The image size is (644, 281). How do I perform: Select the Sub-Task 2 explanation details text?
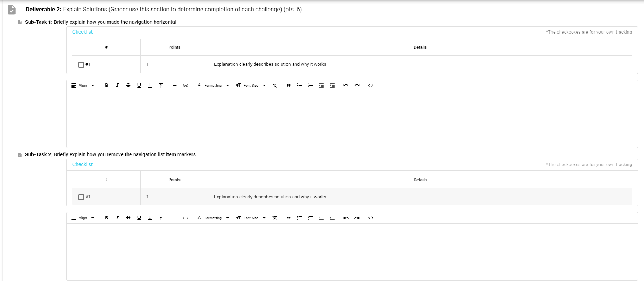[270, 197]
